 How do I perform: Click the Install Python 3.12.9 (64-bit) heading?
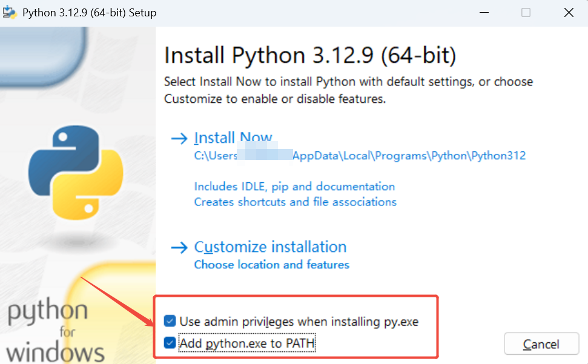pos(310,56)
